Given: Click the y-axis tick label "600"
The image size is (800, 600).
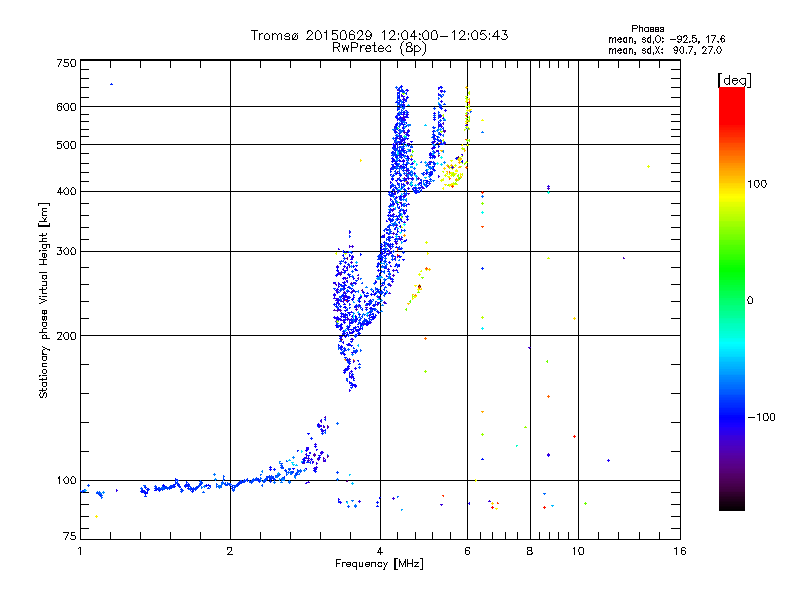Looking at the screenshot, I should (x=67, y=107).
